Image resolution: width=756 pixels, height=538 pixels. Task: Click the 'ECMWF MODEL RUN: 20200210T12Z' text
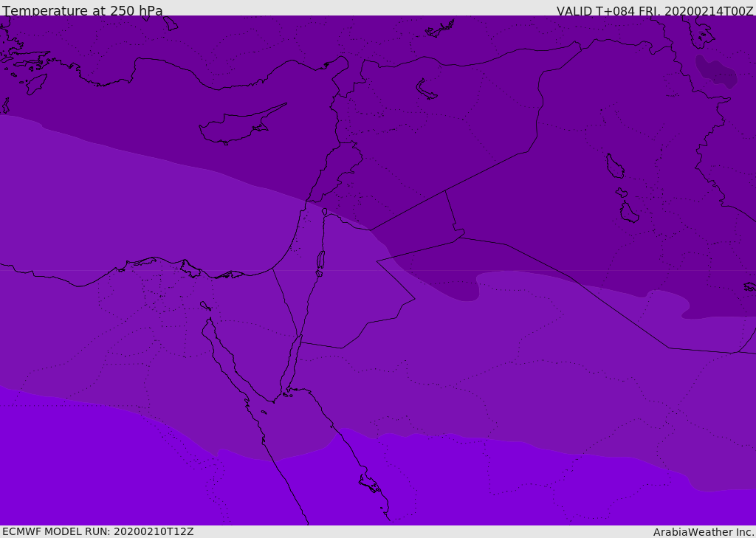(98, 531)
